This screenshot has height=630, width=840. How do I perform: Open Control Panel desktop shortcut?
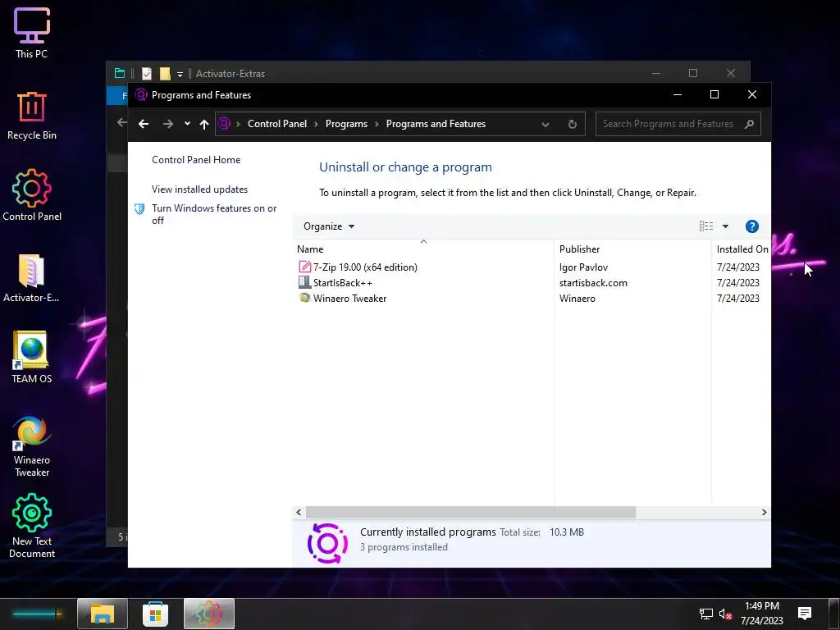(32, 195)
